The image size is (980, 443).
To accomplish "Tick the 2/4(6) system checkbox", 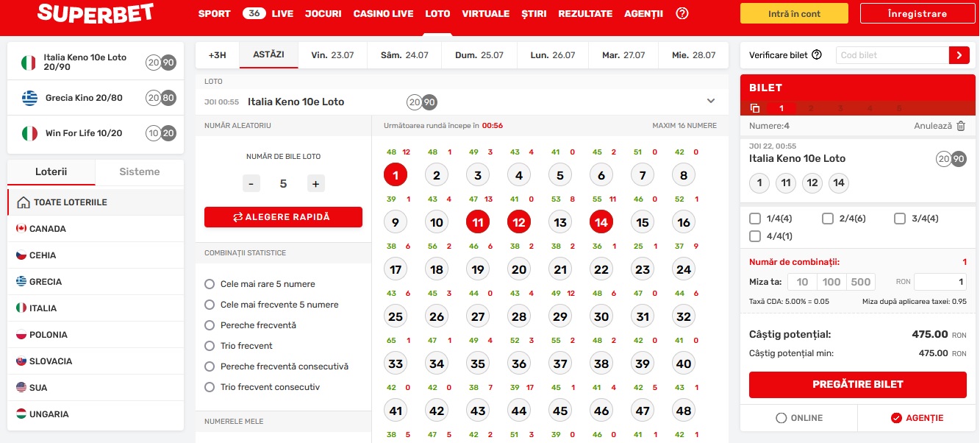I will pos(828,219).
